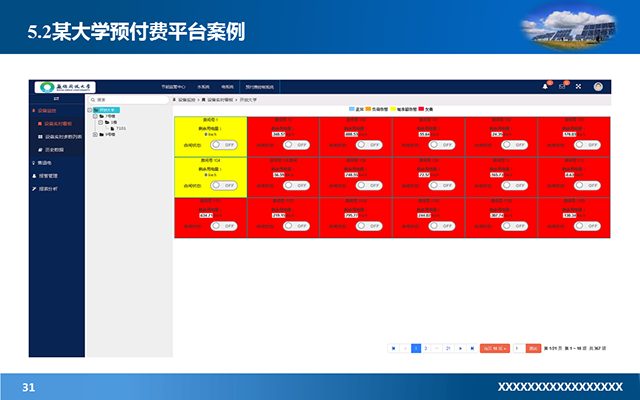The width and height of the screenshot is (640, 400).
Task: Open the 水系统 top menu
Action: [x=203, y=87]
